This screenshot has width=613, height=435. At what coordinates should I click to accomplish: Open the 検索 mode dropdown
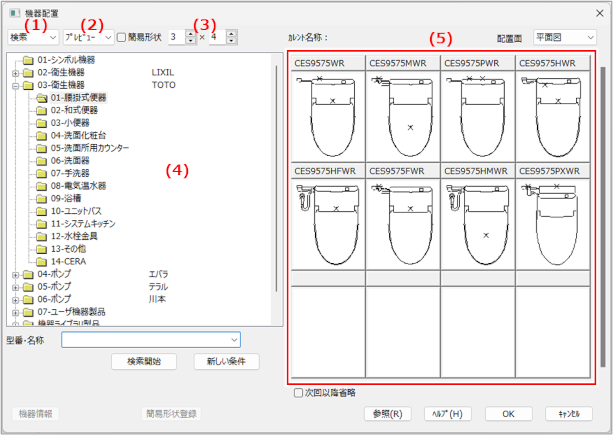[32, 37]
